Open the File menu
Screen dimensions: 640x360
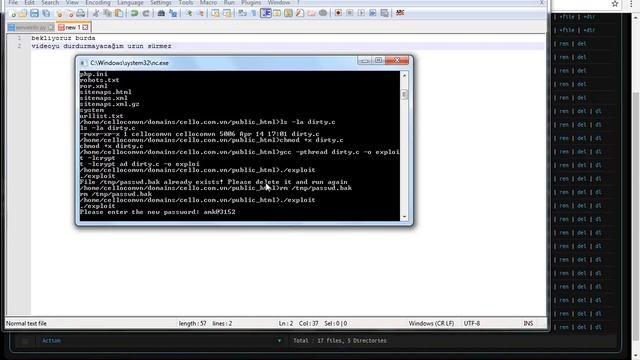pos(13,3)
